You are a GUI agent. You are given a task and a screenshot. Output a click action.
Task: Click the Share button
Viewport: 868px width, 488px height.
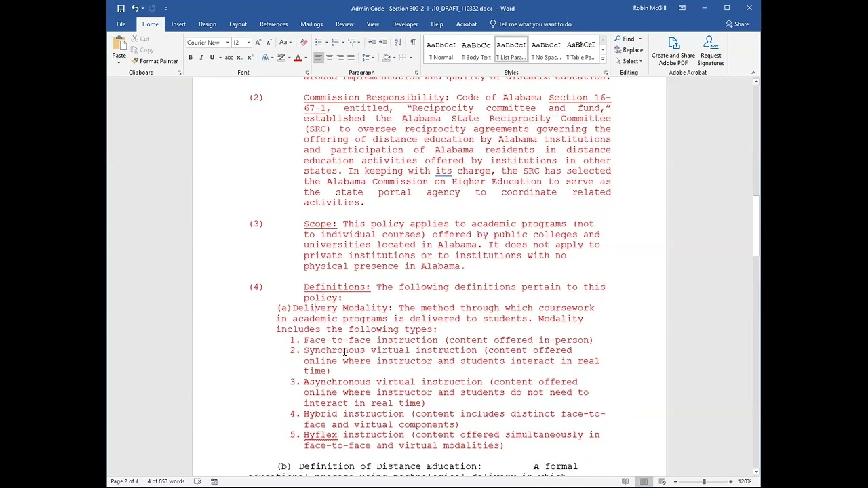(x=737, y=24)
